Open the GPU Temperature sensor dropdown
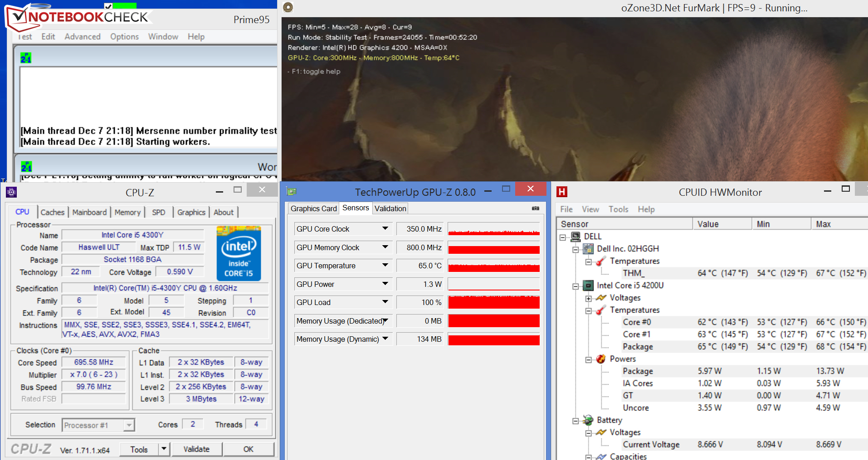 [385, 266]
